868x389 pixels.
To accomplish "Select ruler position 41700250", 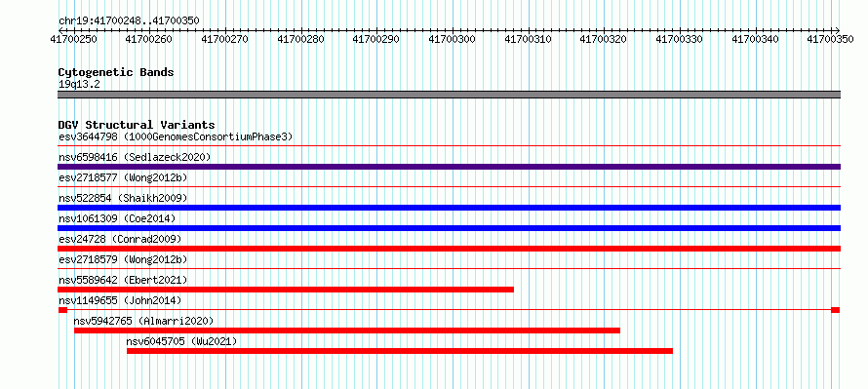I will 72,39.
